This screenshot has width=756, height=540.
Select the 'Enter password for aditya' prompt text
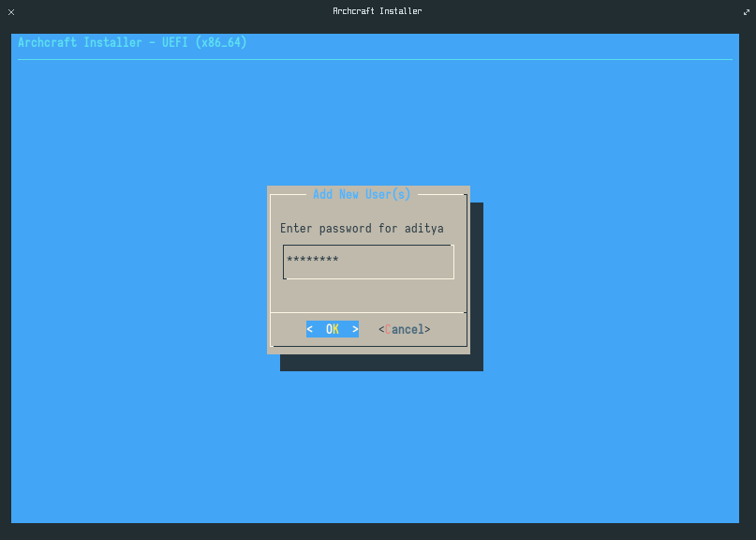coord(362,228)
